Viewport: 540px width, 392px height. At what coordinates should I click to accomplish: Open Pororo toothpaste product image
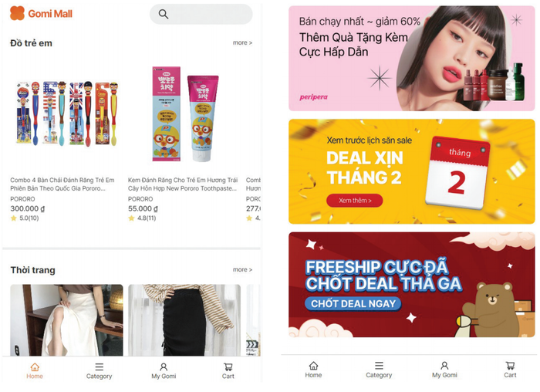(185, 113)
